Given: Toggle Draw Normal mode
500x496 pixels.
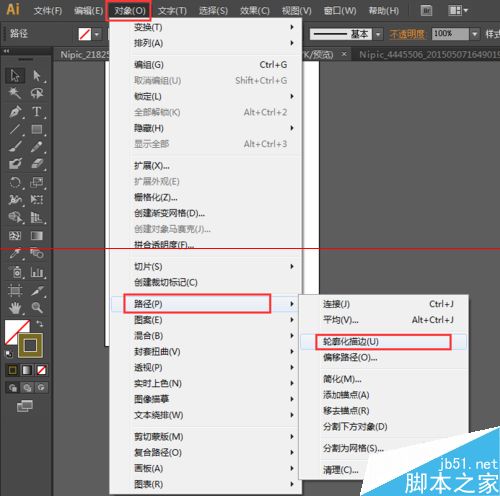Looking at the screenshot, I should [x=13, y=388].
